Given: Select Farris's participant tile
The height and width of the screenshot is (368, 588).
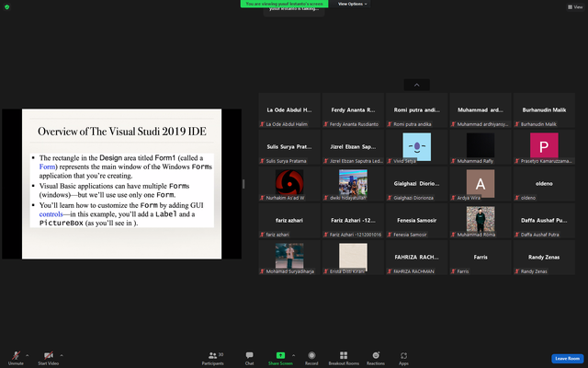Looking at the screenshot, I should 481,258.
